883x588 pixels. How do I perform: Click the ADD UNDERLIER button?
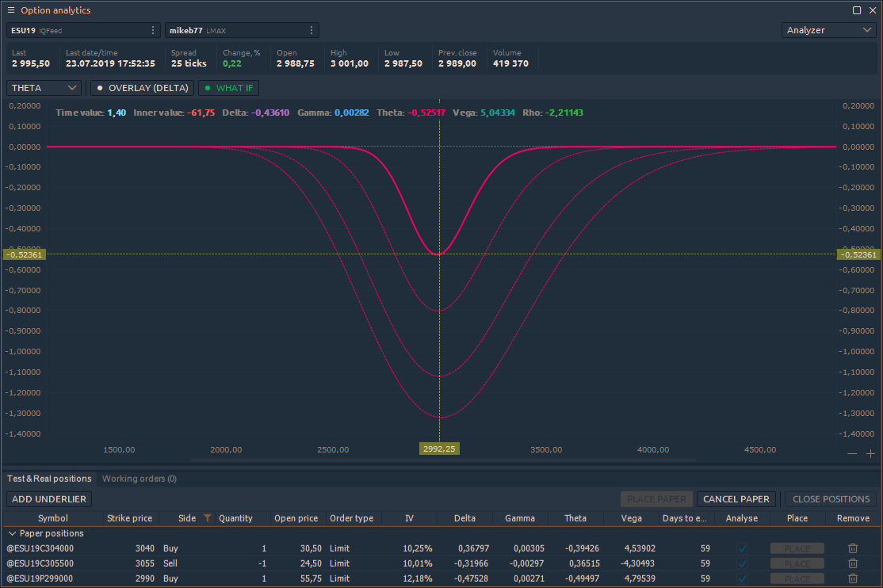click(x=49, y=499)
